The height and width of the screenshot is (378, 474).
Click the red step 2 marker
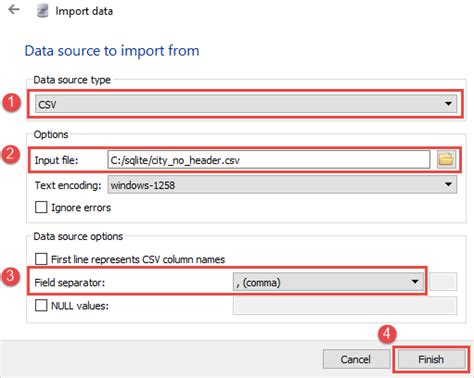point(10,154)
